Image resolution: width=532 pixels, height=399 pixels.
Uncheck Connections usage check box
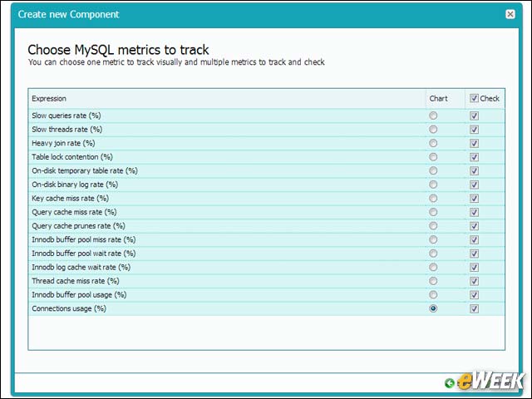pyautogui.click(x=474, y=308)
